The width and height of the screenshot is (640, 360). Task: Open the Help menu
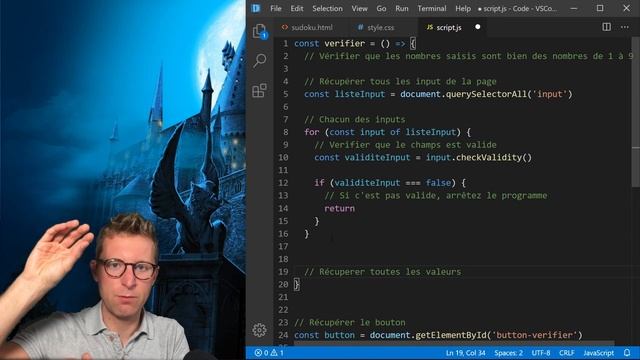pyautogui.click(x=463, y=8)
